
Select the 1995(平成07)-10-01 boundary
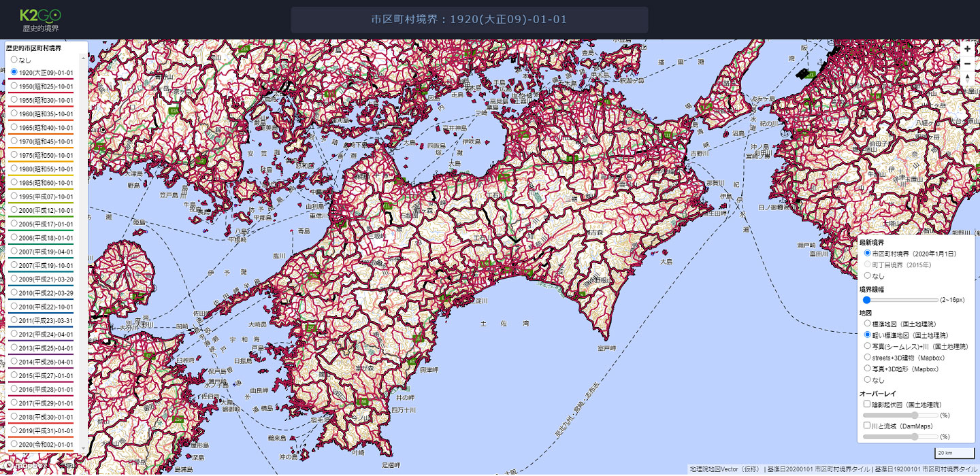[14, 197]
